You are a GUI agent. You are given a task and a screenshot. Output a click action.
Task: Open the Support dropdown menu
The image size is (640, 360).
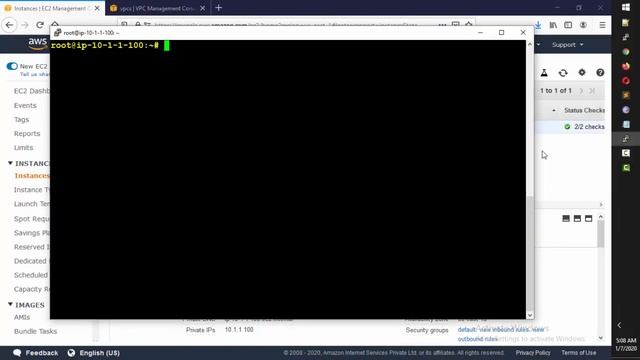(567, 44)
